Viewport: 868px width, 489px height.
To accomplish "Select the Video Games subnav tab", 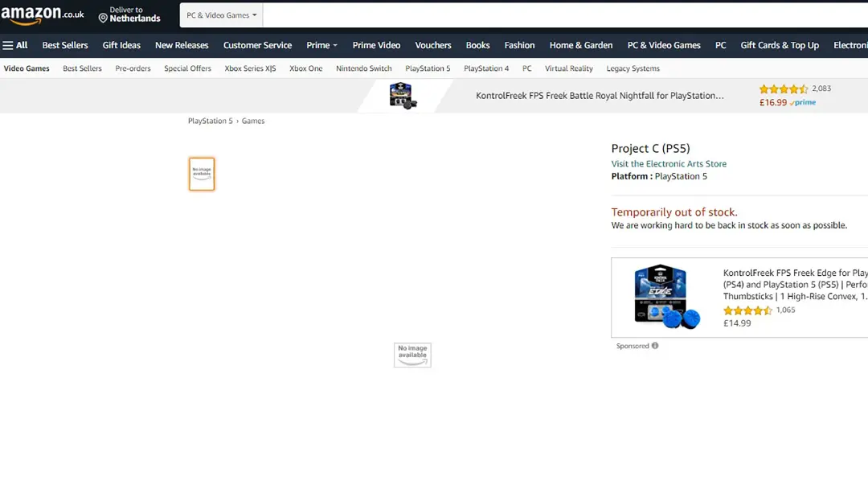I will 27,68.
